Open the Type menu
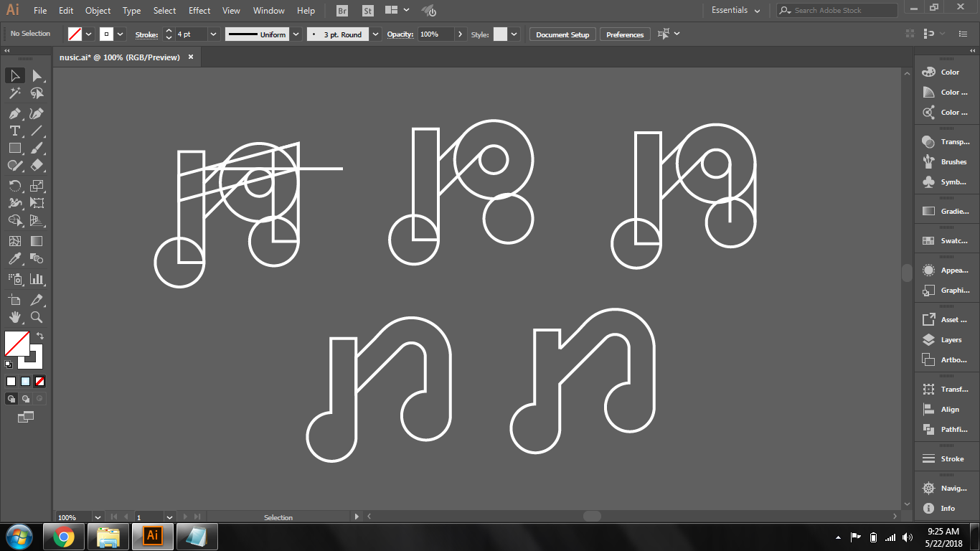Screen dimensions: 980x551 pos(131,11)
